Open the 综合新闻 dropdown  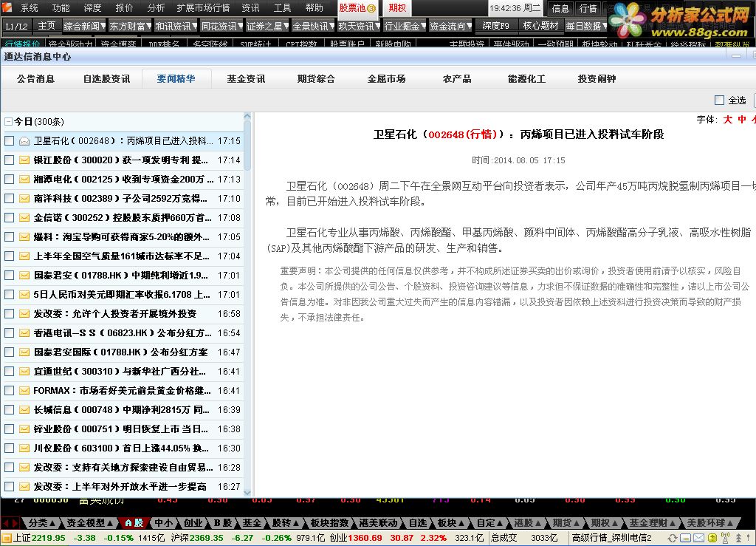click(84, 26)
